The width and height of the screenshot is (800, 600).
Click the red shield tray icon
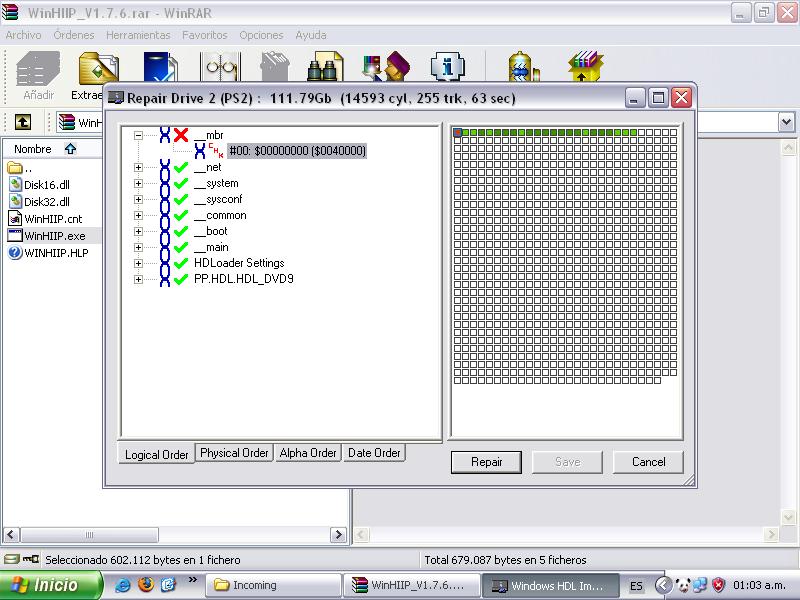718,585
